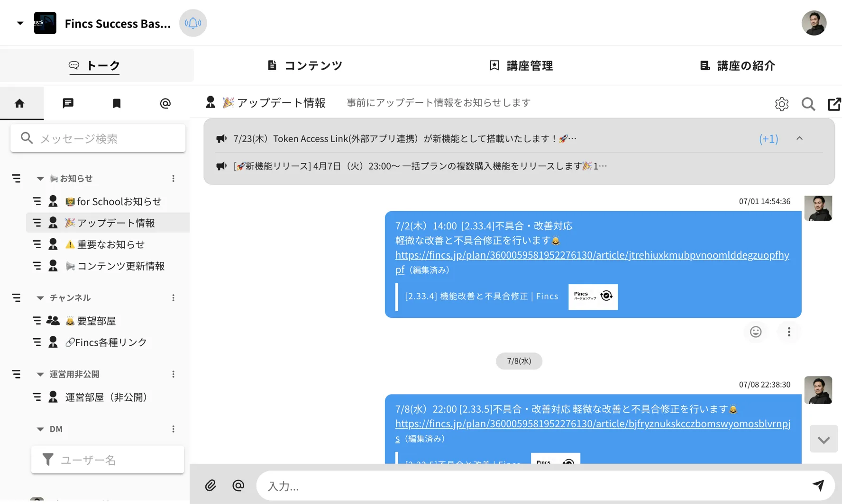The height and width of the screenshot is (504, 842).
Task: Open the お知らせ category options menu
Action: point(173,179)
